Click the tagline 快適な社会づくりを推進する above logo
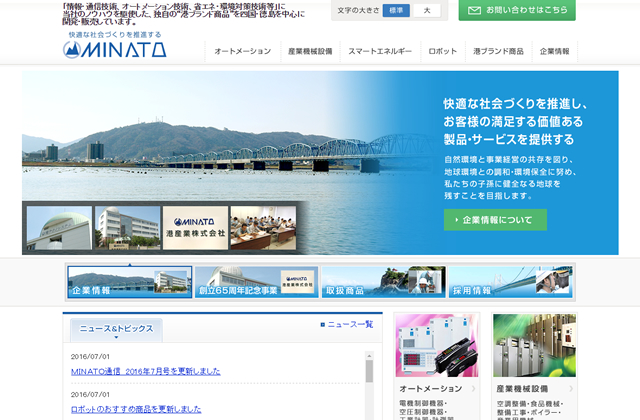The height and width of the screenshot is (420, 640). point(115,35)
